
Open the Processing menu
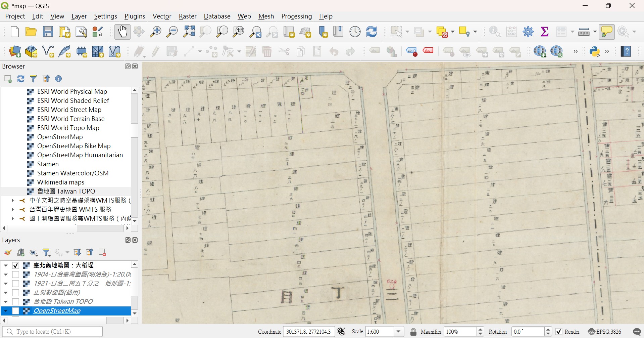pos(297,16)
